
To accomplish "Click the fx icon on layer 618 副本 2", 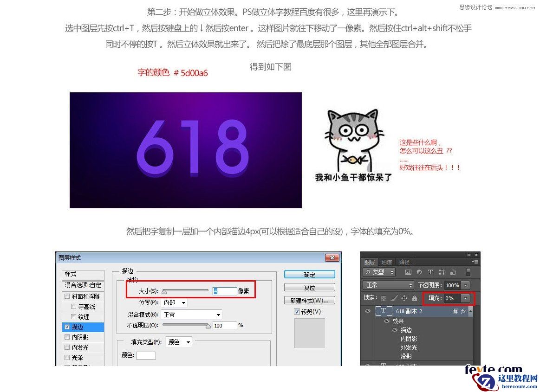I will [463, 311].
